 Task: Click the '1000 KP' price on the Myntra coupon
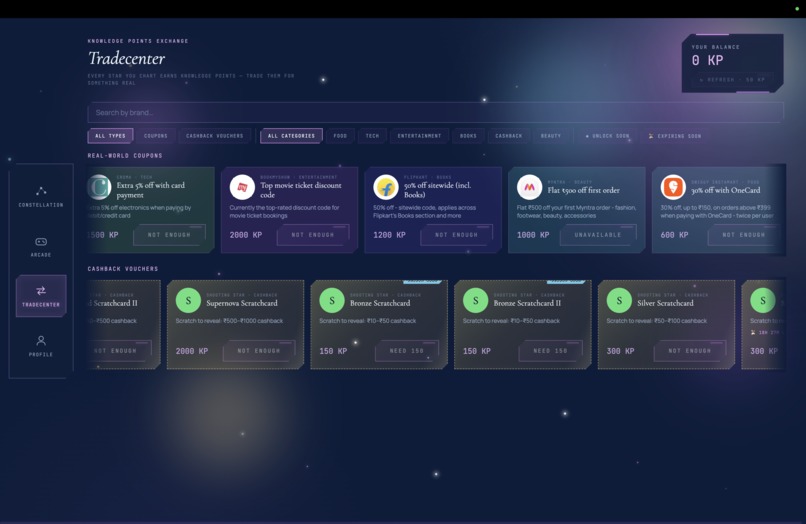(533, 235)
